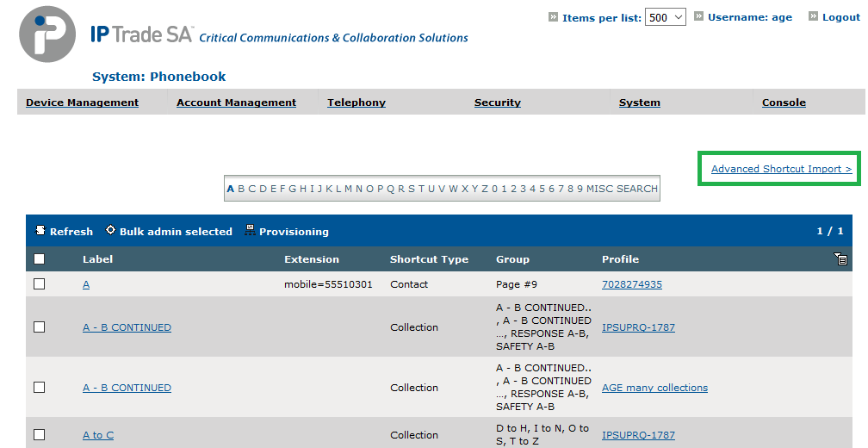This screenshot has height=448, width=868.
Task: Click the Bulk admin selected gear icon
Action: click(x=111, y=230)
